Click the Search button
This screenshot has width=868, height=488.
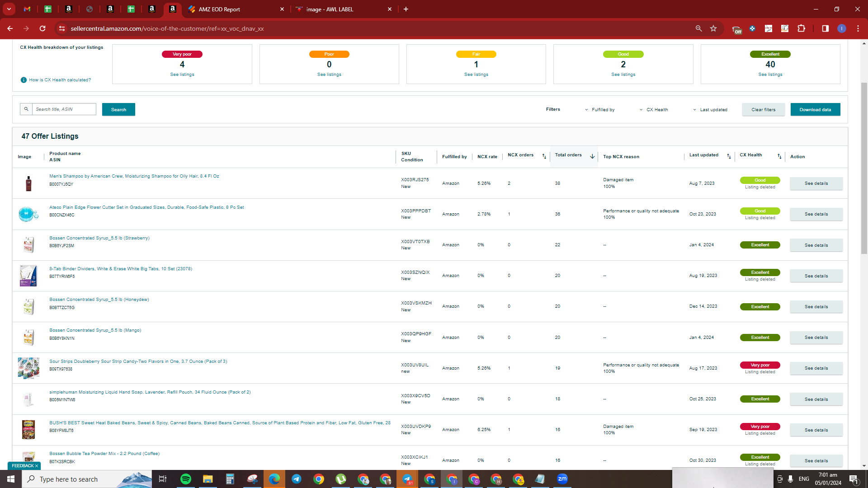click(x=118, y=109)
